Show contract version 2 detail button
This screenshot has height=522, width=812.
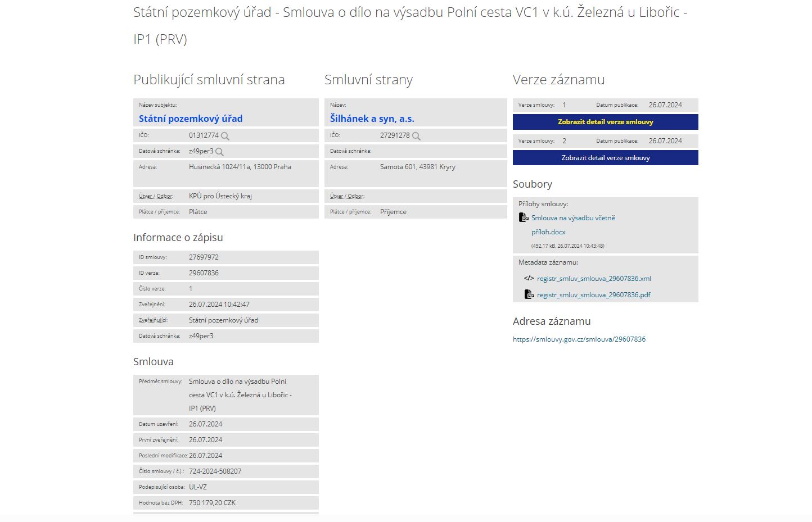[605, 158]
